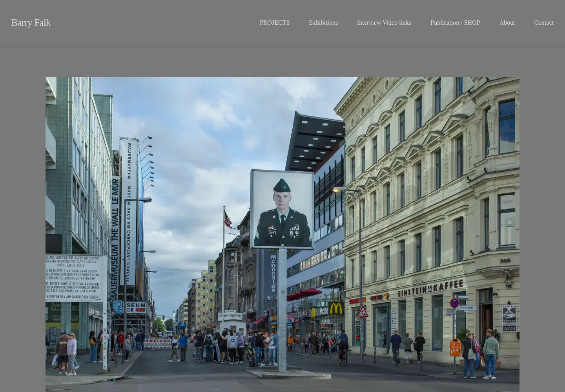Click the American Sector warning sign
This screenshot has width=565, height=392.
coord(76,278)
